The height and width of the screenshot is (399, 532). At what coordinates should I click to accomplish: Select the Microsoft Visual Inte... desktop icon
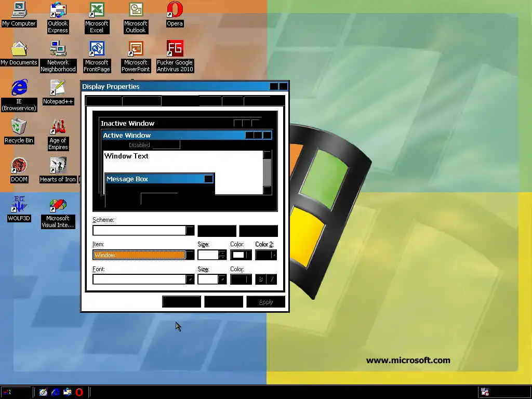point(58,212)
